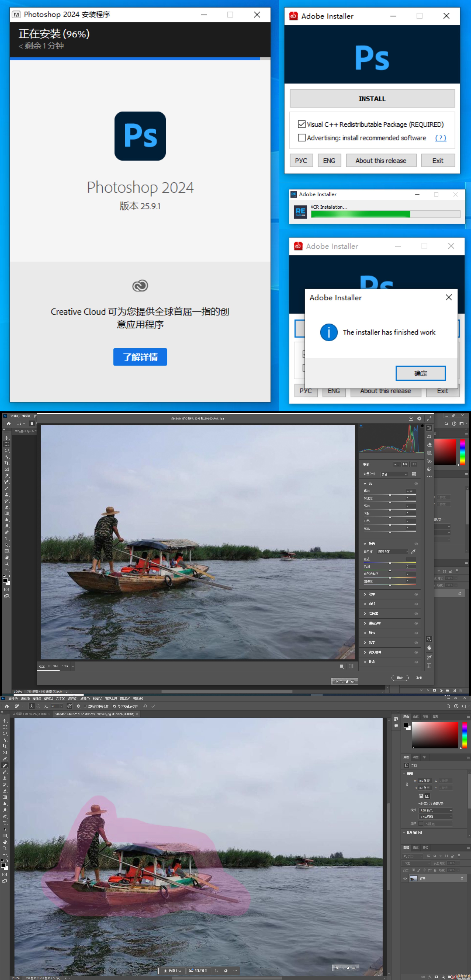Viewport: 471px width, 980px height.
Task: Click 了解详情 learn more link
Action: pyautogui.click(x=140, y=357)
